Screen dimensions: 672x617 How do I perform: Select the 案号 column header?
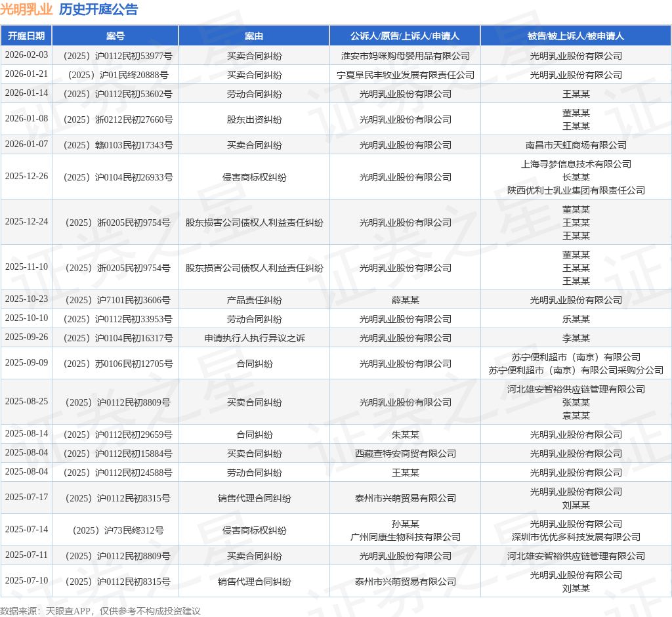tap(115, 36)
